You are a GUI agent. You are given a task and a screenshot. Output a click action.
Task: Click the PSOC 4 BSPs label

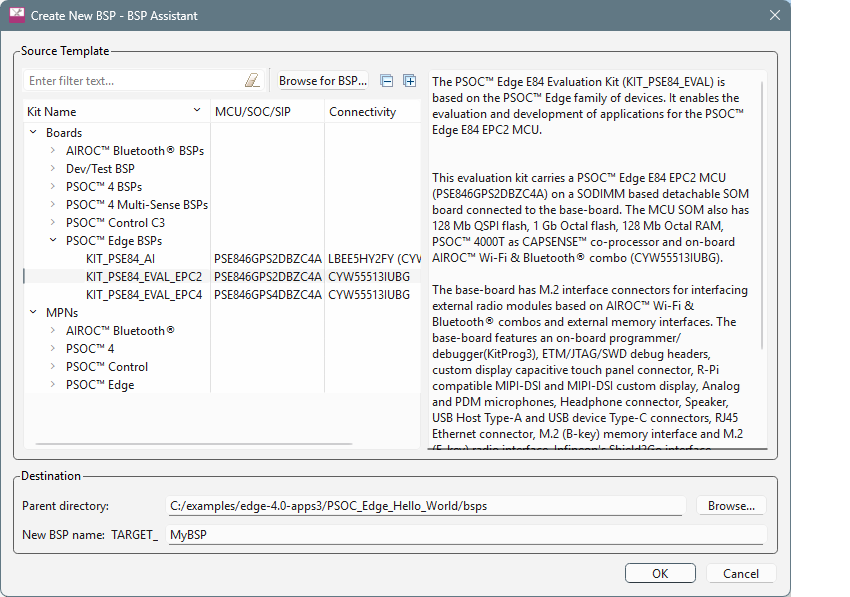104,187
